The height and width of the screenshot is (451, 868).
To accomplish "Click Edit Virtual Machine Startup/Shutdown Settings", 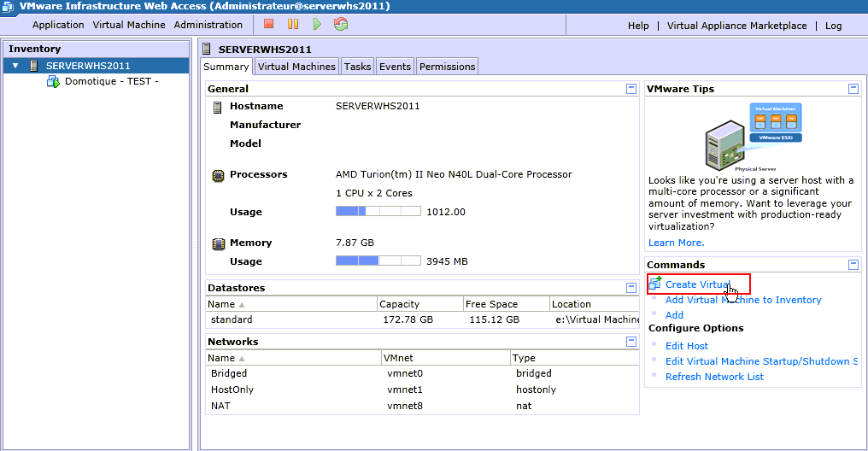I will (762, 361).
